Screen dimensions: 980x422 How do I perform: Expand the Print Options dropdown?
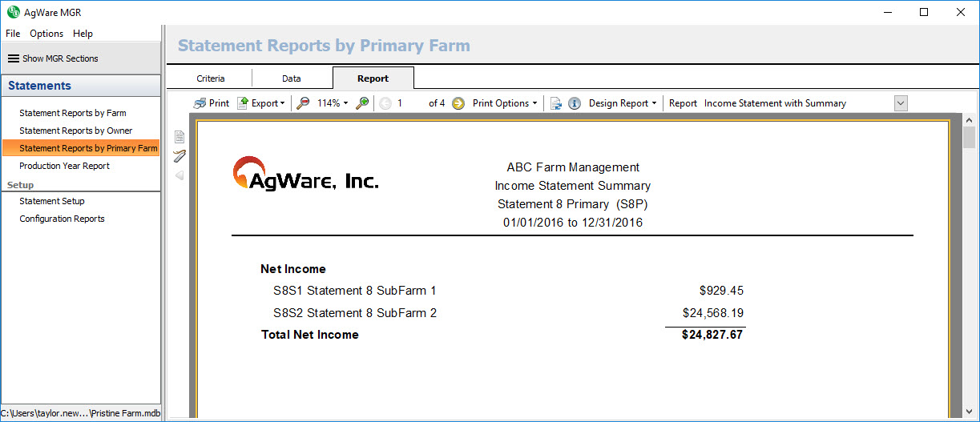point(505,103)
